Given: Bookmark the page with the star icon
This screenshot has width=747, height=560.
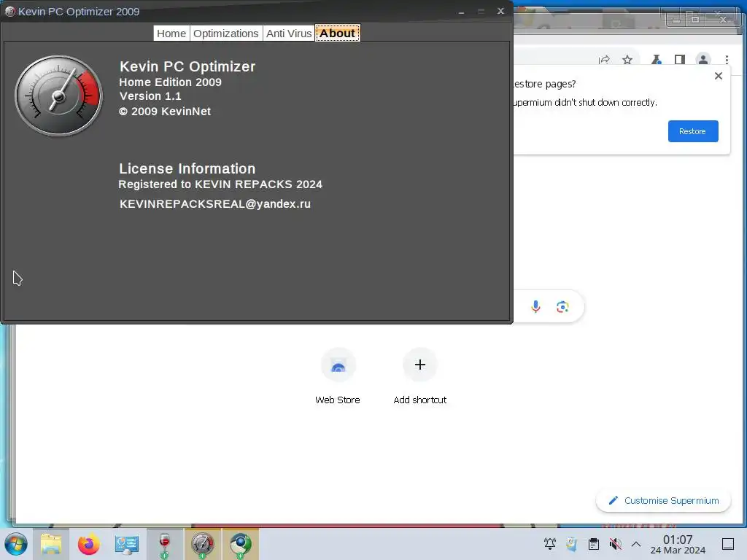Looking at the screenshot, I should tap(627, 60).
